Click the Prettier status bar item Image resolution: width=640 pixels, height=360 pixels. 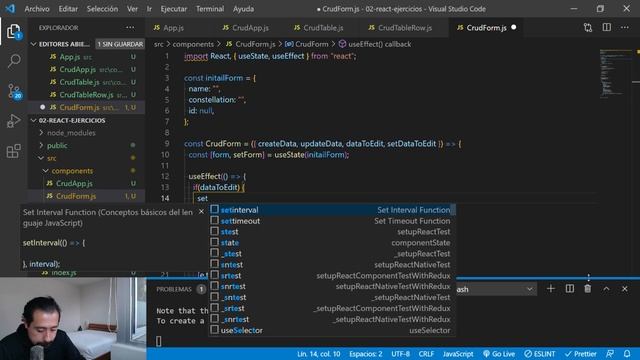point(581,354)
